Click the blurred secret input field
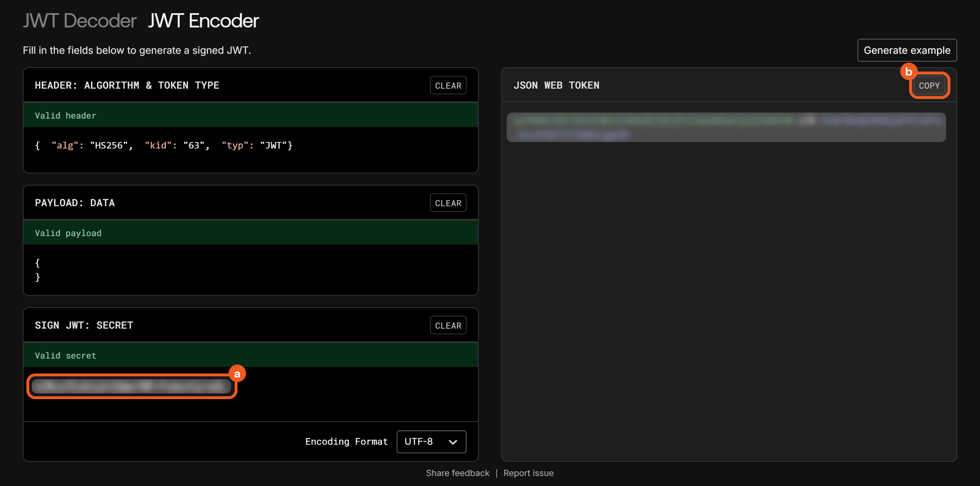 coord(131,386)
